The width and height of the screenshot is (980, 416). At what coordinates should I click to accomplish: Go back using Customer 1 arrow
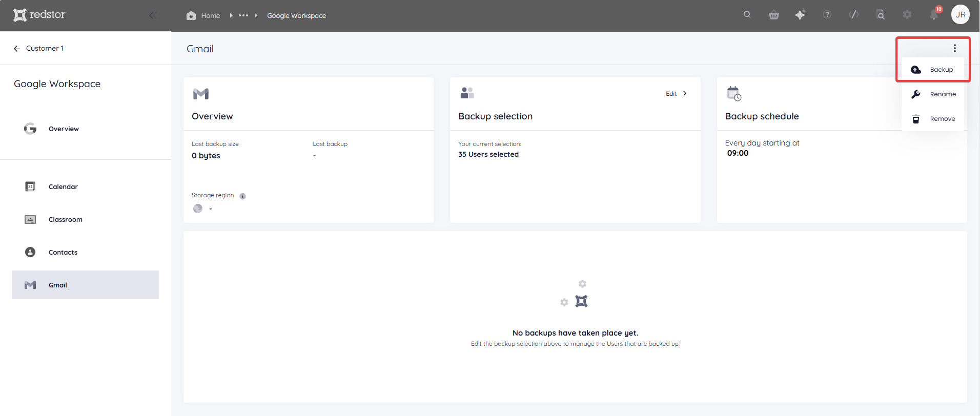16,48
